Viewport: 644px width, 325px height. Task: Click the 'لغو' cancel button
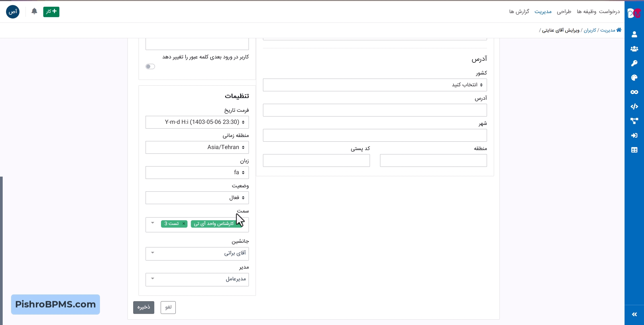[x=168, y=307]
